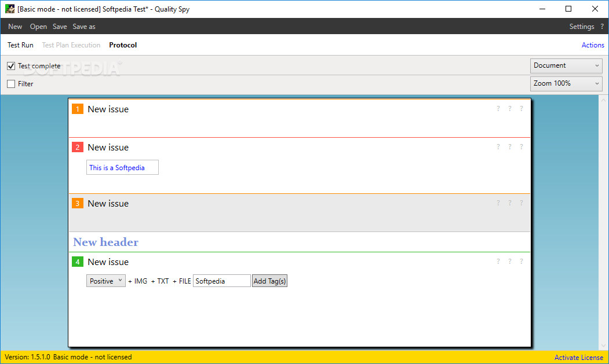Image resolution: width=609 pixels, height=364 pixels.
Task: Click the 'Version: 1.5.1.0' status bar text
Action: (27, 357)
